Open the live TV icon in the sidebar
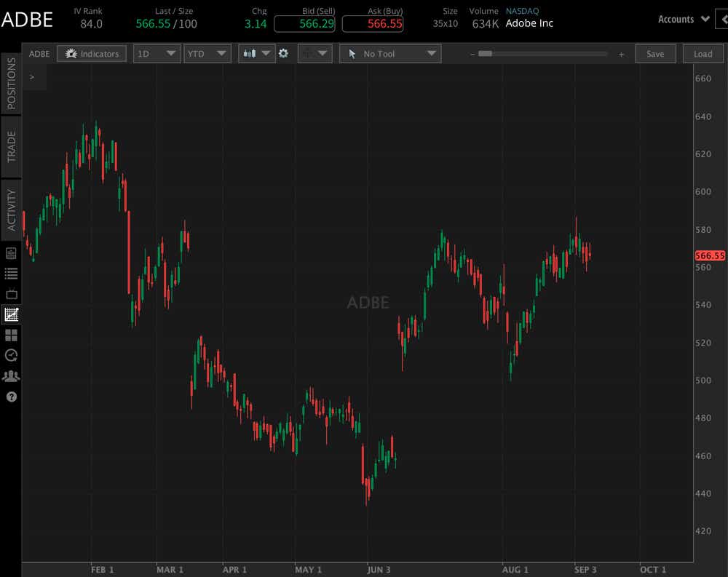 [x=11, y=294]
